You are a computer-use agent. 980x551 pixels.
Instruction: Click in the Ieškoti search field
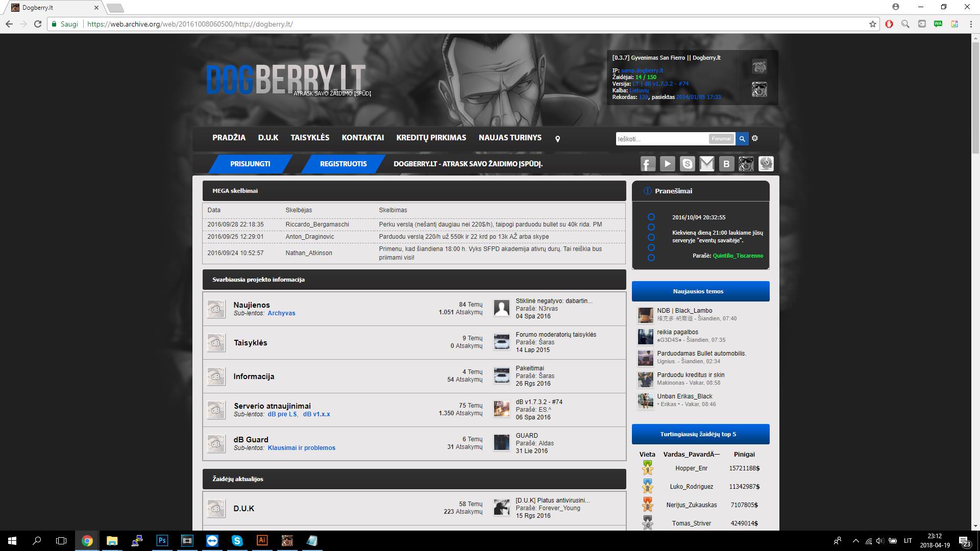coord(661,139)
